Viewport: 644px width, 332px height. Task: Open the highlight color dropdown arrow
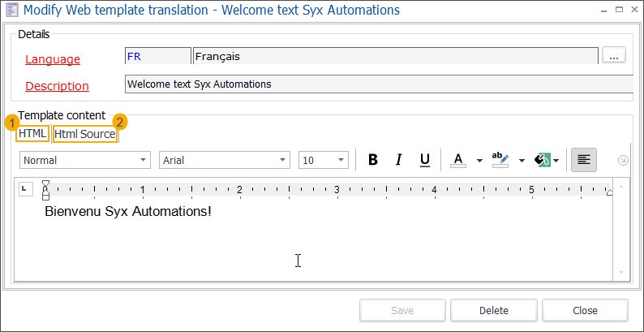point(522,160)
